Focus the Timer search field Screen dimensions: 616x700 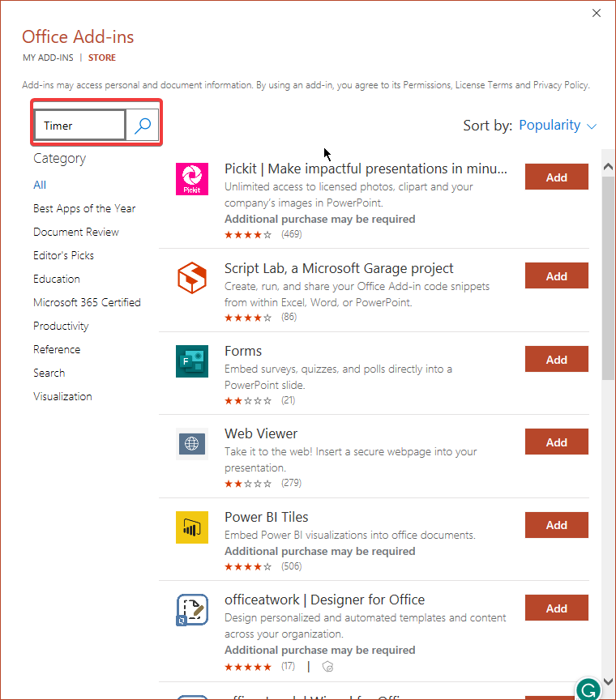pyautogui.click(x=80, y=126)
